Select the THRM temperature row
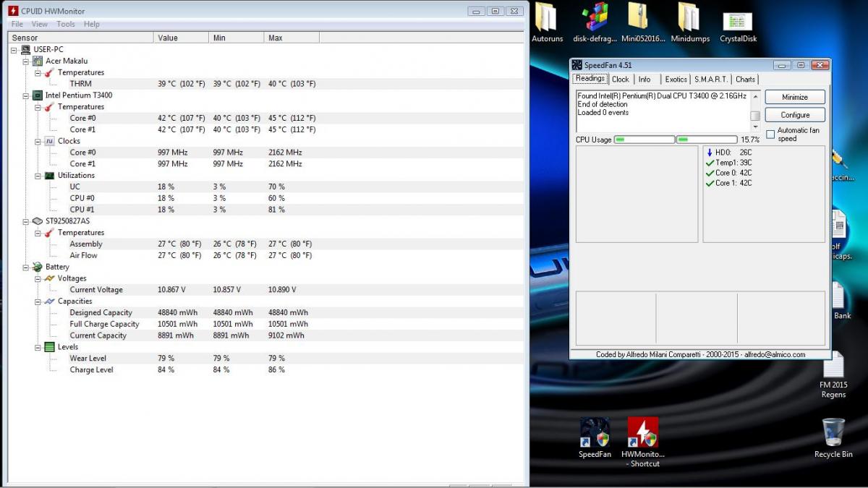Viewport: 868px width, 488px height. 266,84
